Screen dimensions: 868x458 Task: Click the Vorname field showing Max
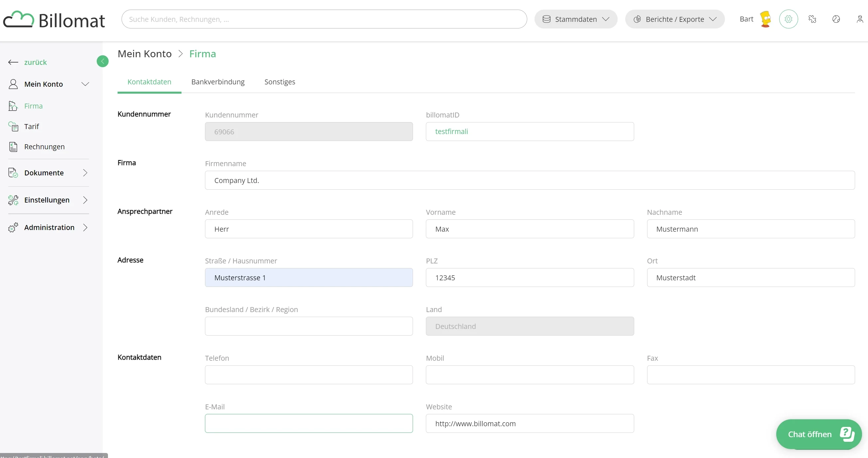[530, 229]
